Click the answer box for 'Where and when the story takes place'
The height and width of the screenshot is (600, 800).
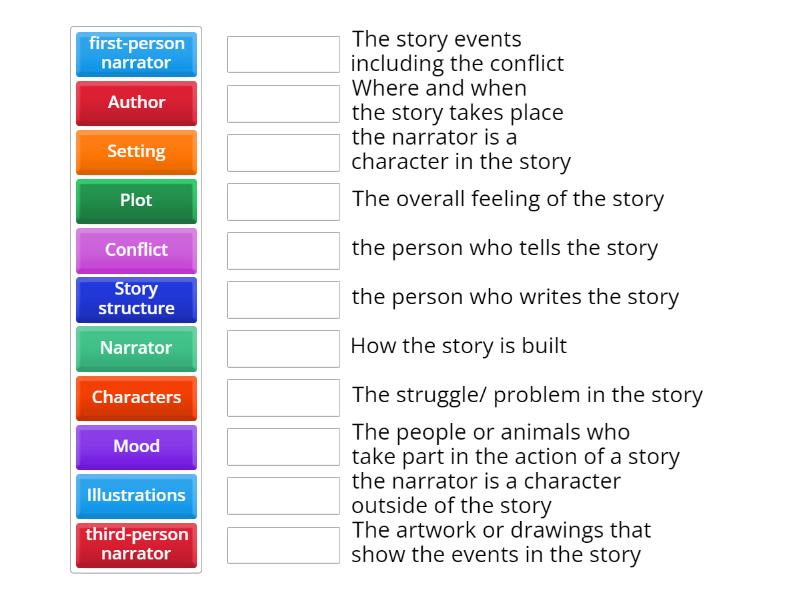pyautogui.click(x=283, y=103)
